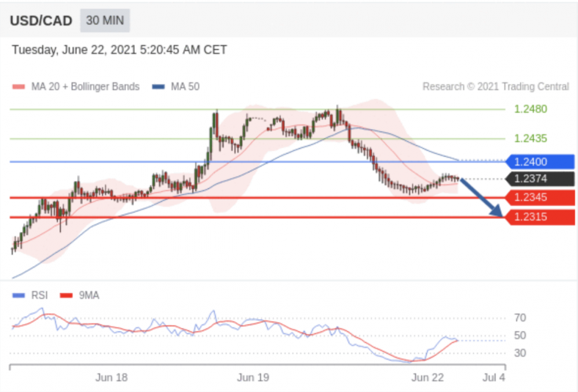Click the USD/CAD pair title

[41, 21]
